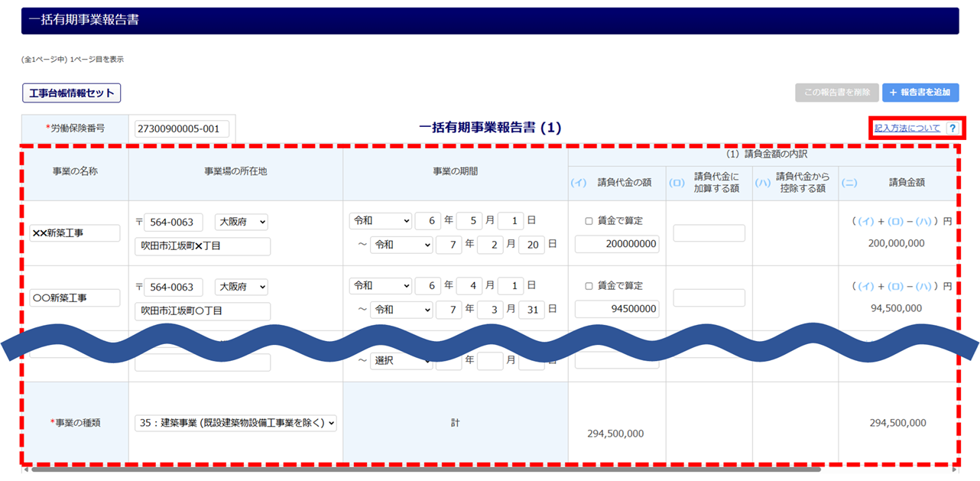Click the 労働保険番号 input field
980x481 pixels.
click(x=182, y=129)
